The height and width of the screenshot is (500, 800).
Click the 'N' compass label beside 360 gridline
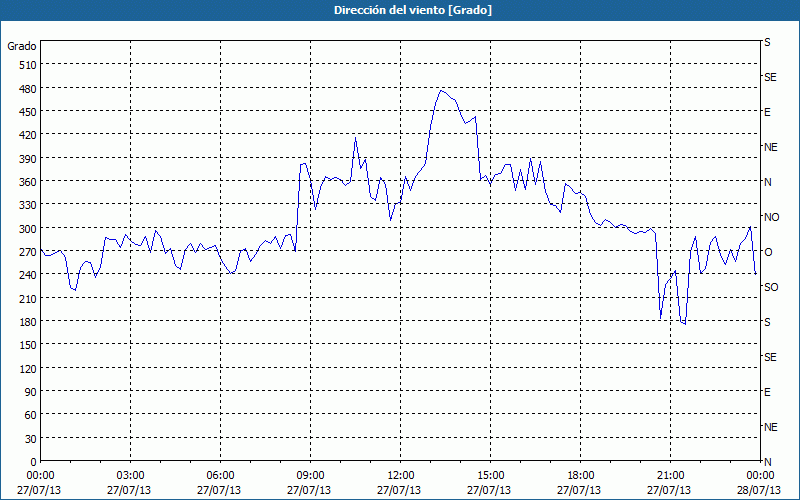coord(767,182)
